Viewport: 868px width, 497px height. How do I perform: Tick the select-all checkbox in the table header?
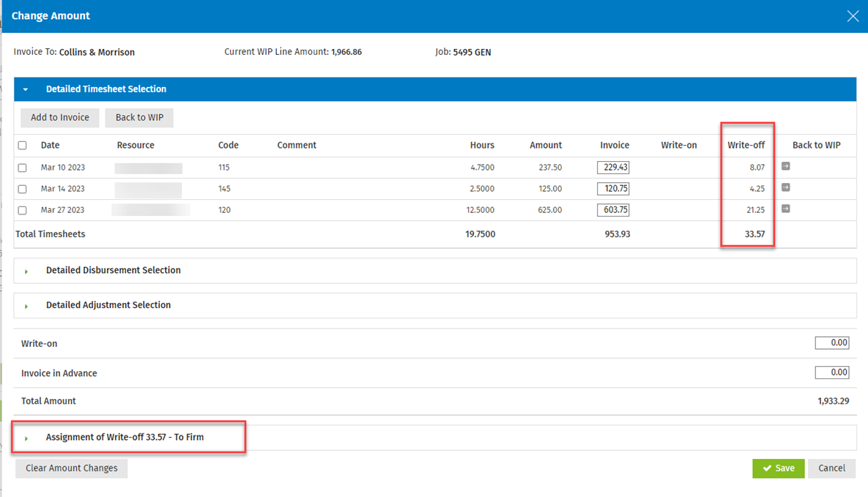tap(22, 146)
